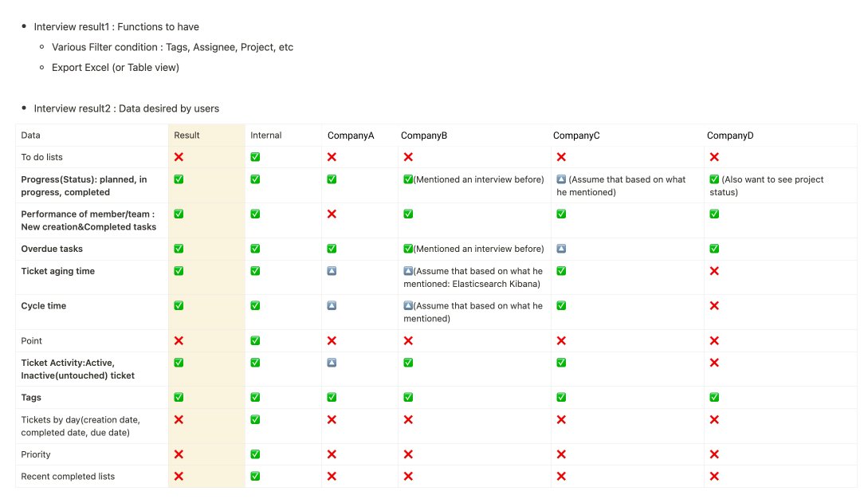This screenshot has width=868, height=499.
Task: Click red X for Priority under Result
Action: 179,454
